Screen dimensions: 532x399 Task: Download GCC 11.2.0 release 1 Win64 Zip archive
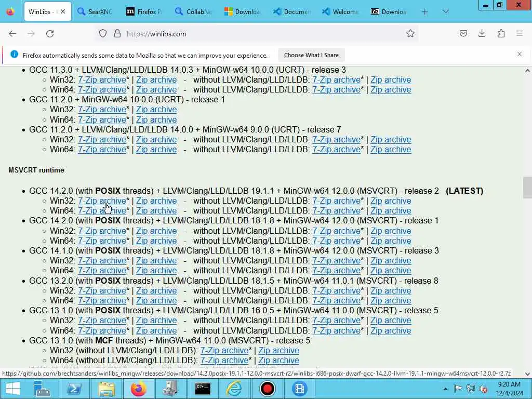(x=156, y=120)
